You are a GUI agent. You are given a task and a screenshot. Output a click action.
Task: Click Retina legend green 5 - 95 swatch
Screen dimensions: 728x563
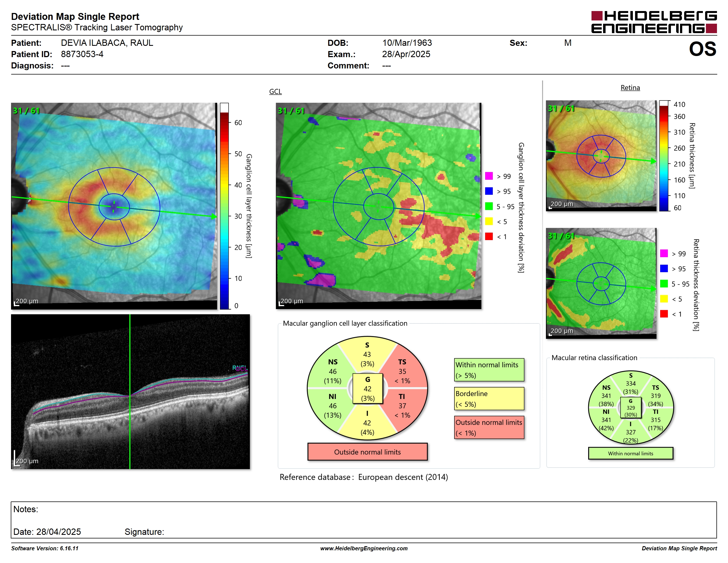point(664,283)
